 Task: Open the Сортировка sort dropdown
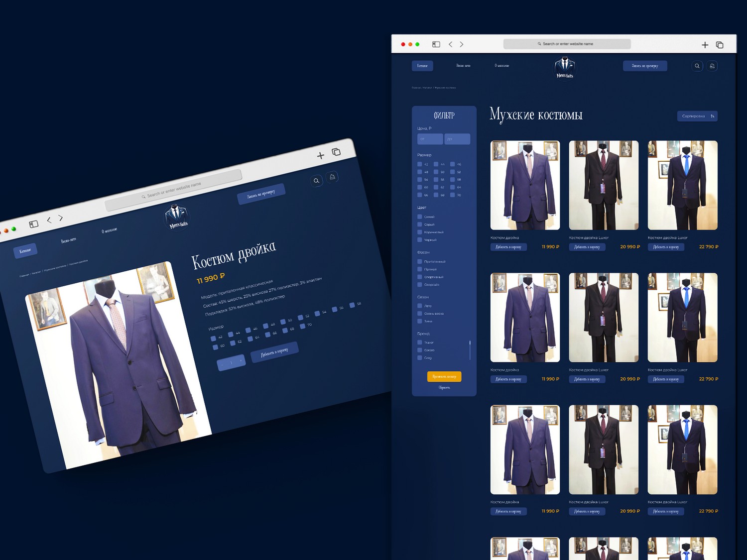[697, 116]
